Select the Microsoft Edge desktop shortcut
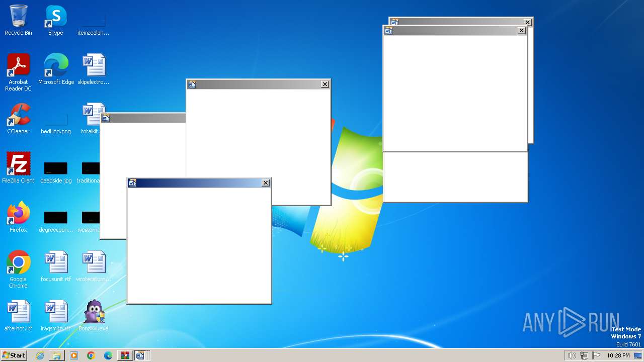The height and width of the screenshot is (362, 644). [x=56, y=69]
